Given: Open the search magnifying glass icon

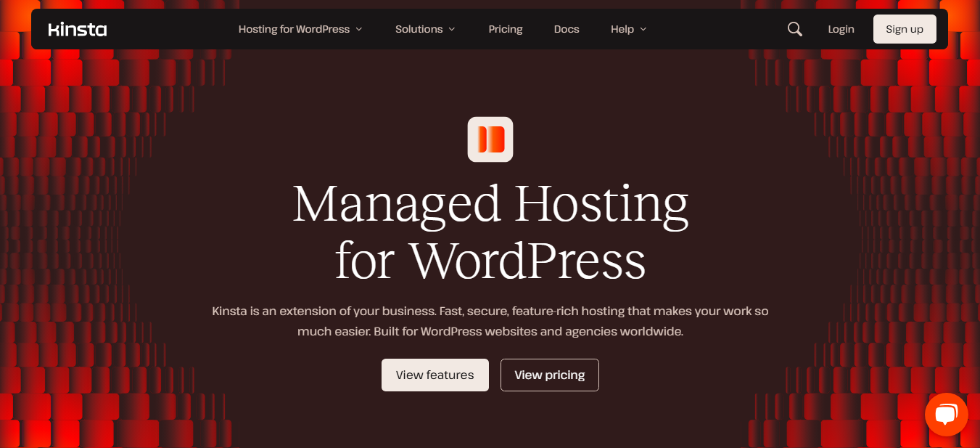Looking at the screenshot, I should click(x=795, y=29).
